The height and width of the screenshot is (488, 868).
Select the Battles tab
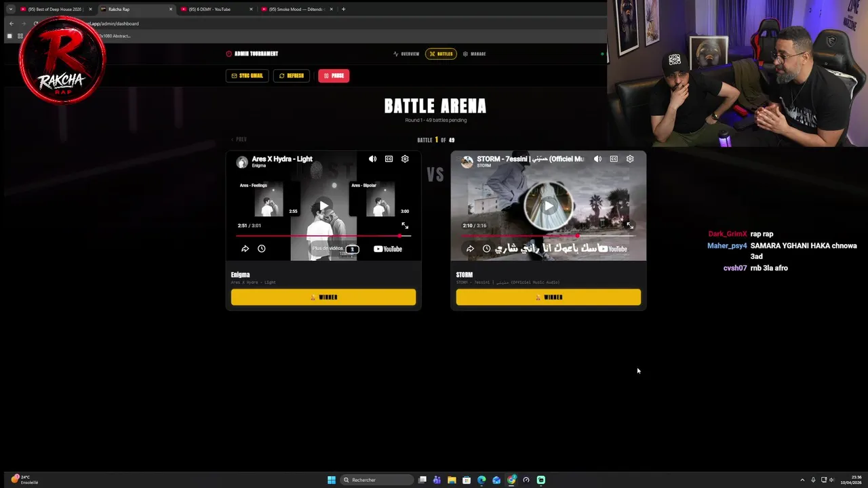click(x=441, y=54)
